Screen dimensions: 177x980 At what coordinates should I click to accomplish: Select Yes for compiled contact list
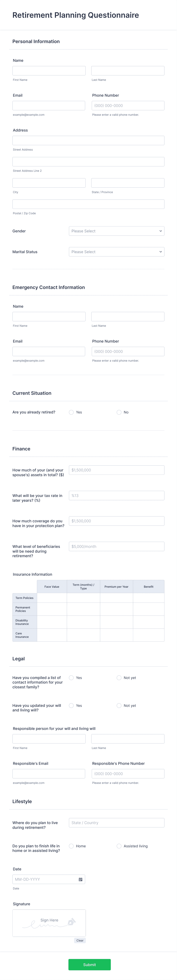(71, 677)
